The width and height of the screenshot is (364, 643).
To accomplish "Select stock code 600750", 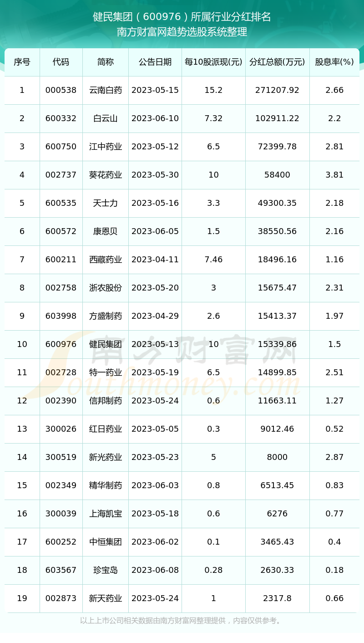I will pyautogui.click(x=61, y=147).
